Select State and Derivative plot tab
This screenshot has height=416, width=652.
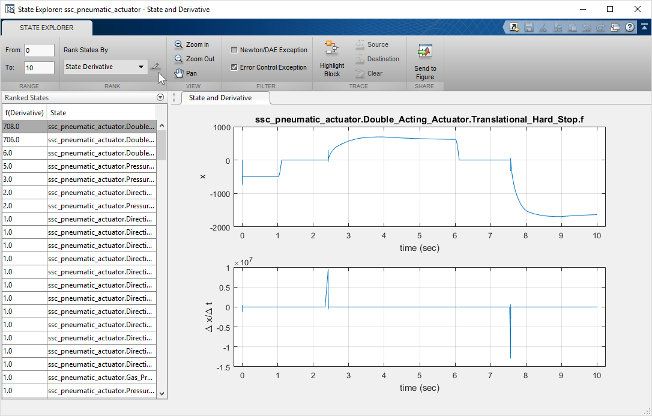click(x=221, y=98)
